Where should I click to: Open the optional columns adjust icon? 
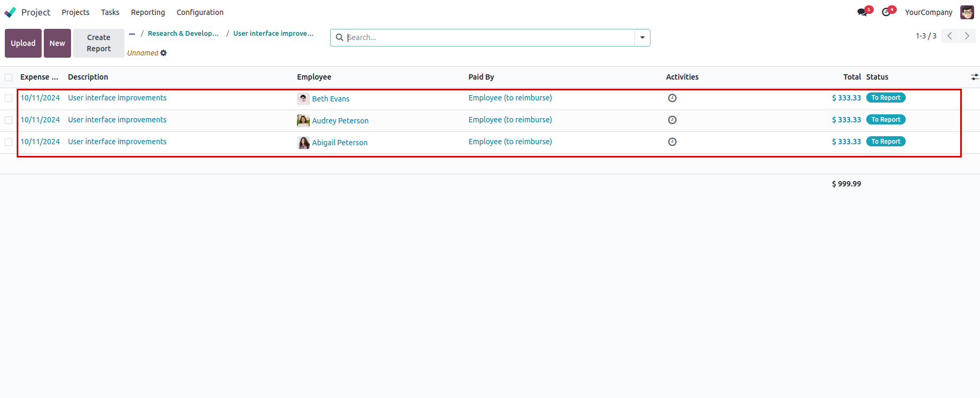(x=975, y=77)
